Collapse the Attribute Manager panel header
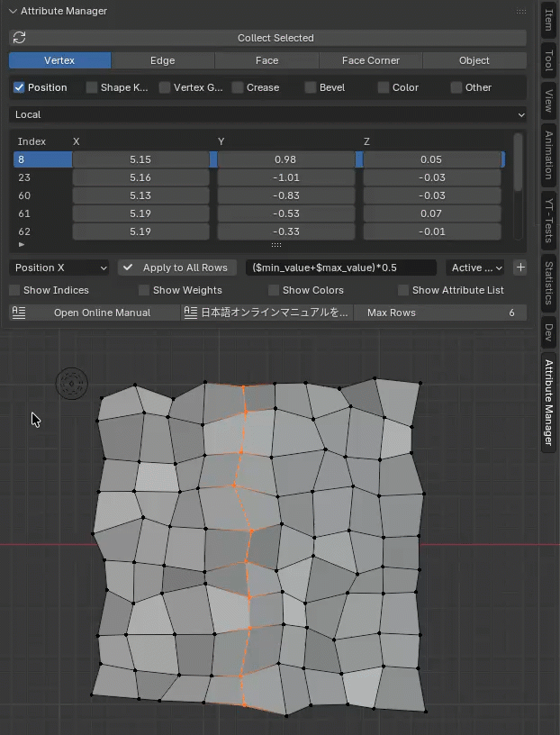This screenshot has height=735, width=560. tap(13, 11)
